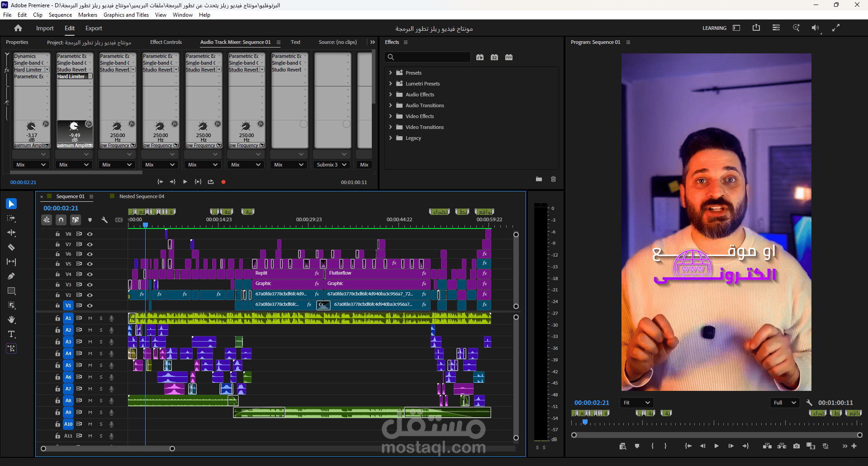Viewport: 868px width, 466px height.
Task: Select the Hand tool
Action: click(x=11, y=320)
